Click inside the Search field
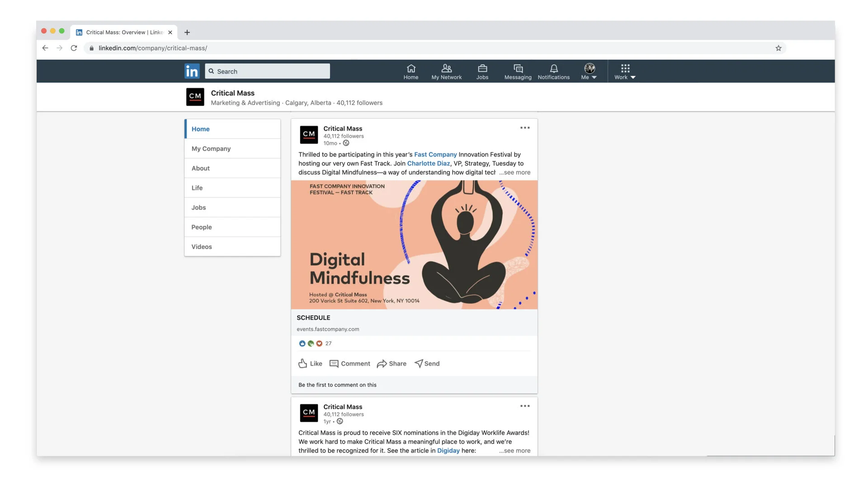This screenshot has height=488, width=868. coord(267,71)
